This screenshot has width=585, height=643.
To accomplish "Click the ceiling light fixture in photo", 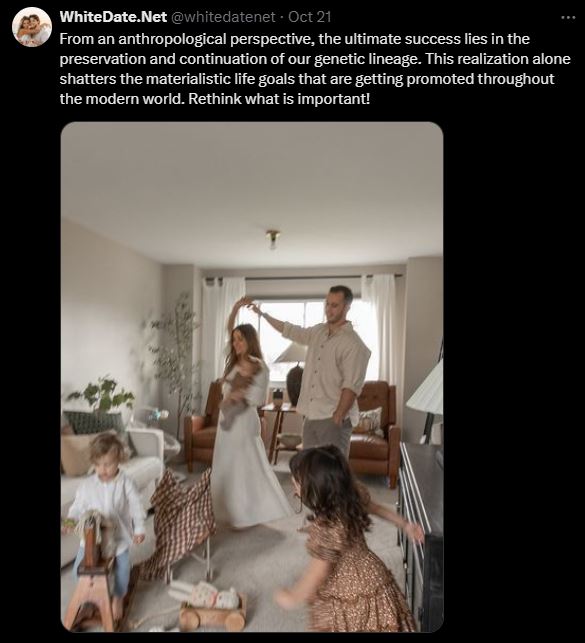I will click(272, 238).
